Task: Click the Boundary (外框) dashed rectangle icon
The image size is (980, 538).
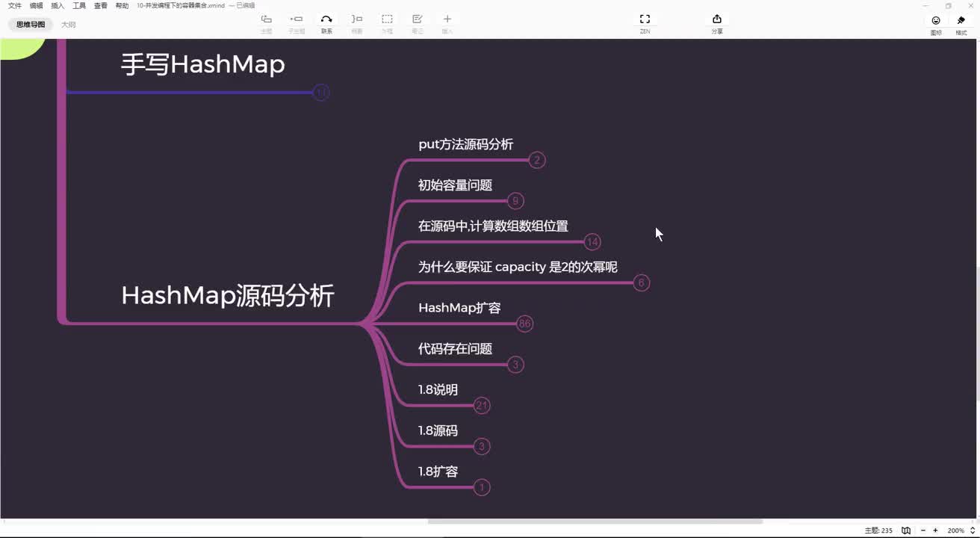Action: pyautogui.click(x=387, y=19)
